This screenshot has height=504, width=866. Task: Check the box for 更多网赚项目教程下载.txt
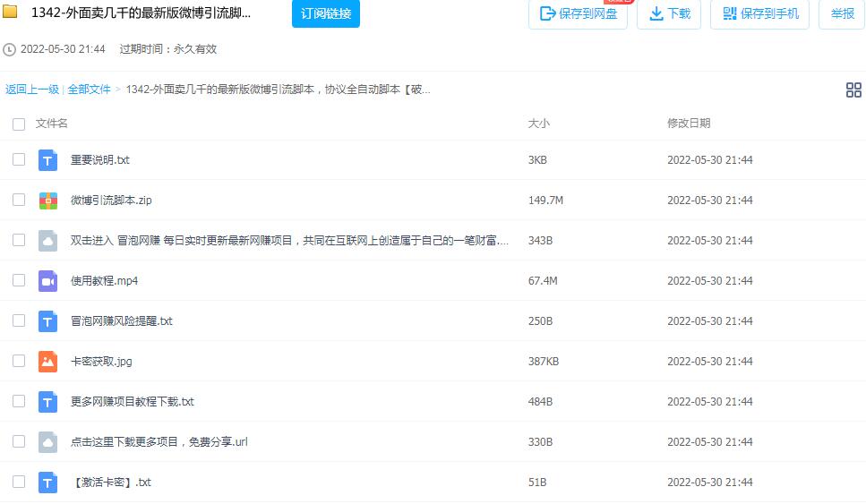click(19, 401)
